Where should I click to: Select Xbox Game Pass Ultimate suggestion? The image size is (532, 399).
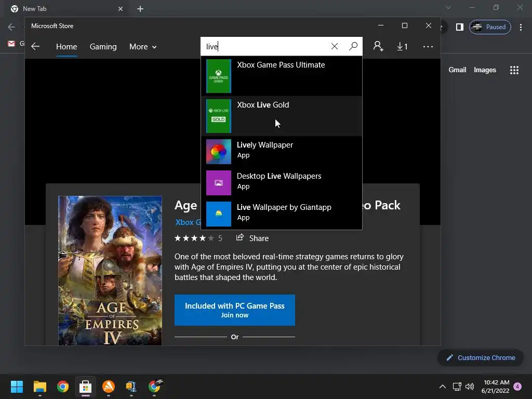coord(282,76)
